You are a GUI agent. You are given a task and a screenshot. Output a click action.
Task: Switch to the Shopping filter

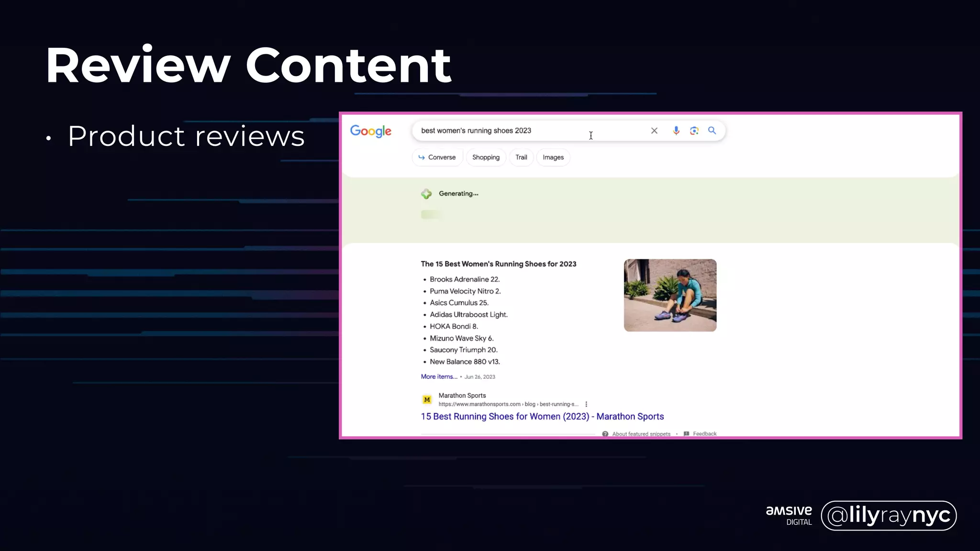tap(486, 157)
